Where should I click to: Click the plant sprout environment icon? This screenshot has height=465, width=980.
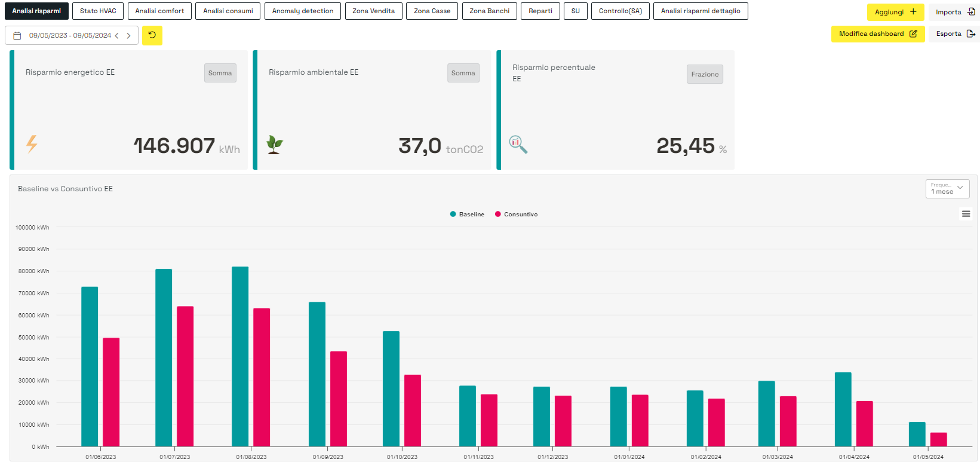[275, 145]
